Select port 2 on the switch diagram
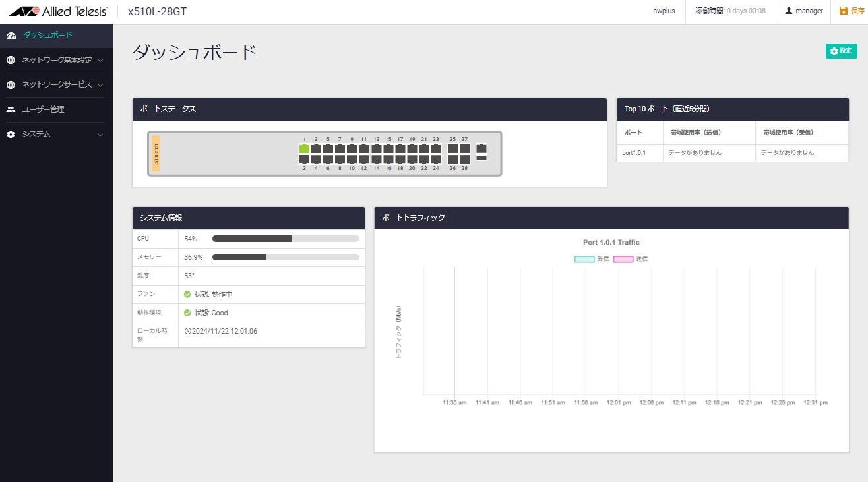868x482 pixels. pos(304,159)
